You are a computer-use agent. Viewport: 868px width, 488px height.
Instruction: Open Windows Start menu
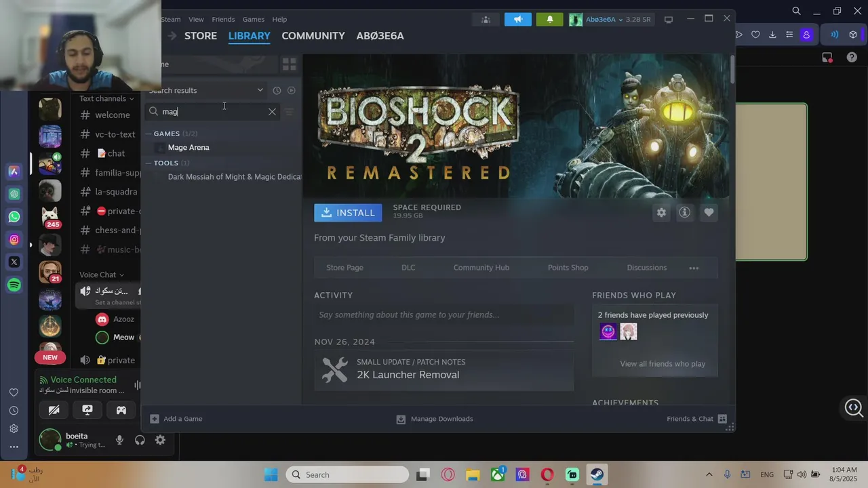(271, 474)
